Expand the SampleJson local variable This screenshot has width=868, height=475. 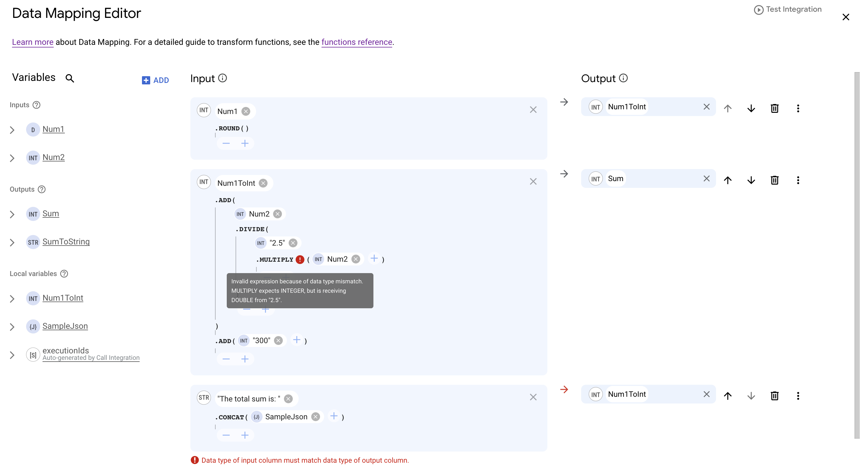pyautogui.click(x=12, y=326)
